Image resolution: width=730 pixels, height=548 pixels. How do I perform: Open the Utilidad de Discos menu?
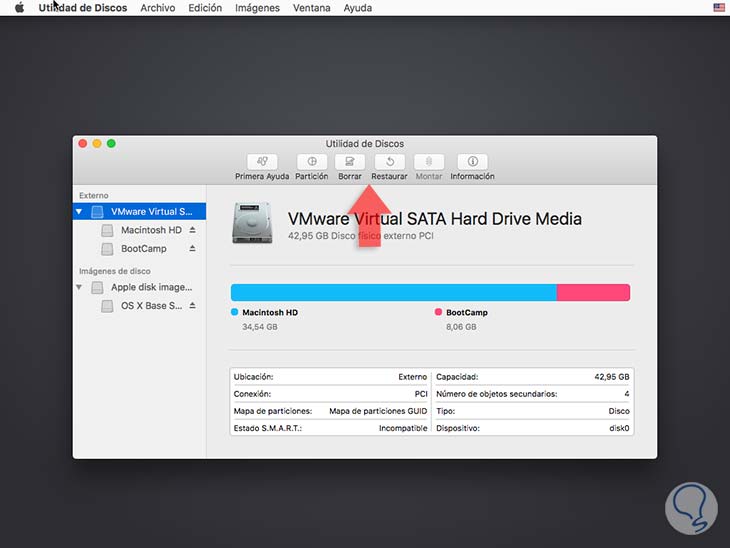(x=83, y=8)
